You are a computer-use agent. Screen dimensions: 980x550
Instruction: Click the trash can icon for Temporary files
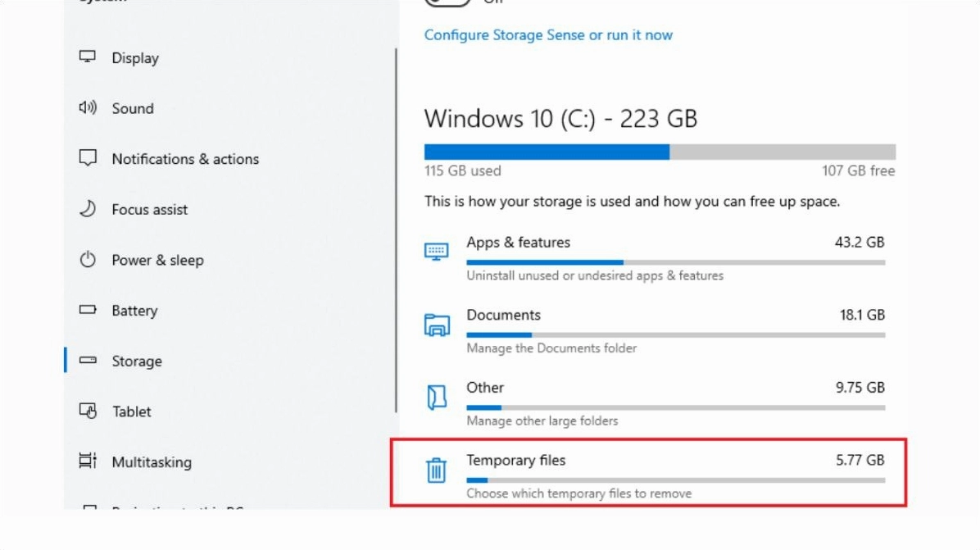point(437,470)
